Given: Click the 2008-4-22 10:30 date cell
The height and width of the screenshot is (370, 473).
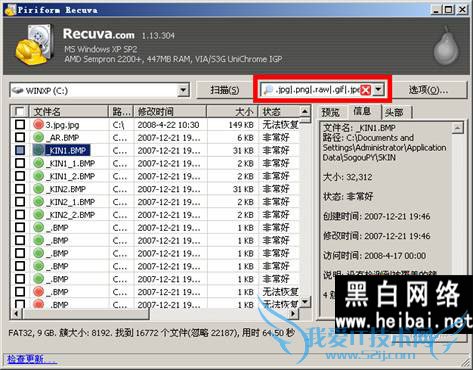Looking at the screenshot, I should click(168, 125).
